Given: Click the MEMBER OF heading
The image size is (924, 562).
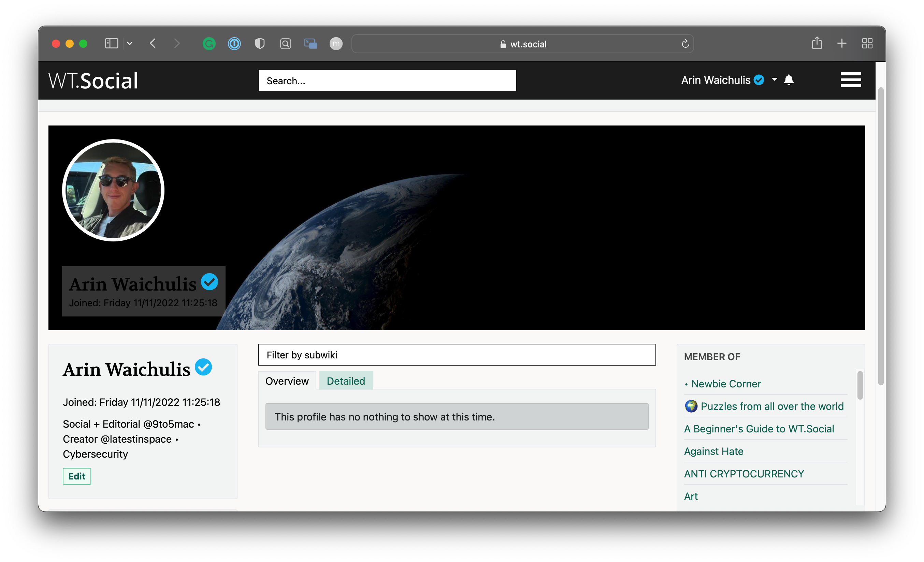Looking at the screenshot, I should pyautogui.click(x=712, y=357).
